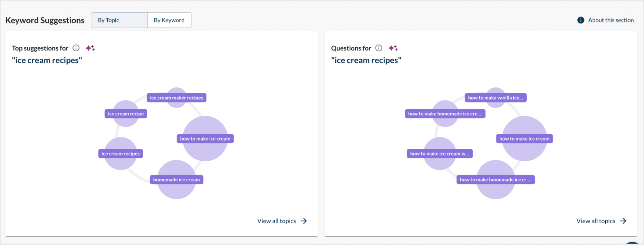Click the 'how to make homemade ice cre...' bubble

pyautogui.click(x=445, y=113)
